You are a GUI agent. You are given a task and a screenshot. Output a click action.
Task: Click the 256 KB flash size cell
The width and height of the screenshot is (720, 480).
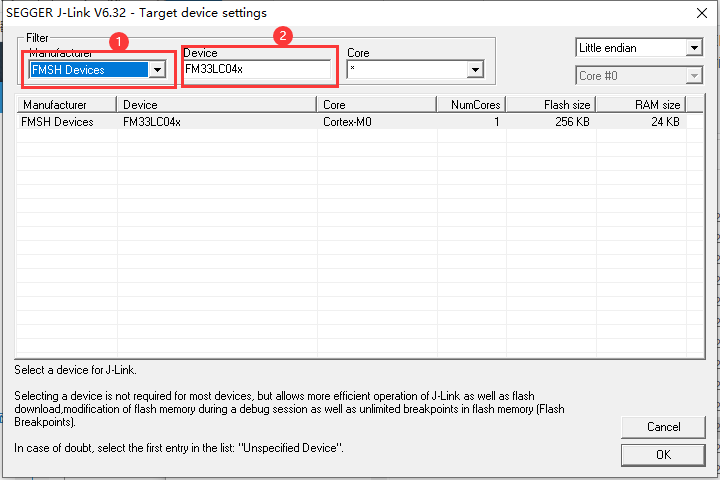tap(572, 122)
